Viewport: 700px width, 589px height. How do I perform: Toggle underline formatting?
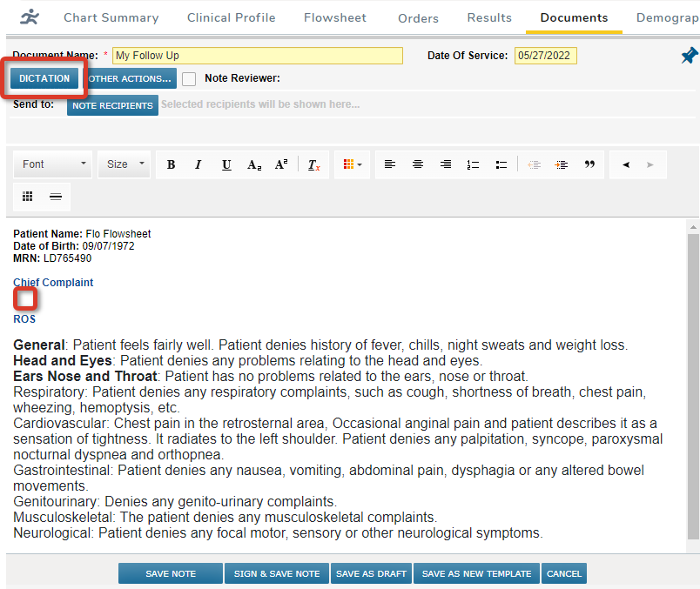pos(226,164)
